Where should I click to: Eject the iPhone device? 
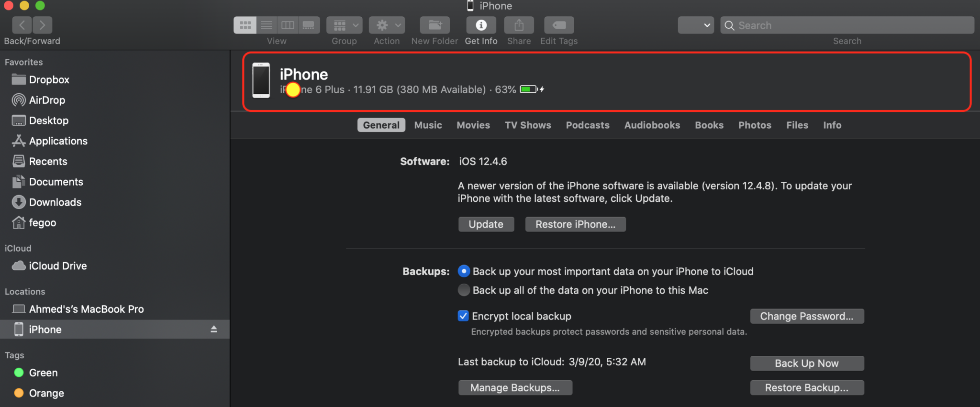214,329
